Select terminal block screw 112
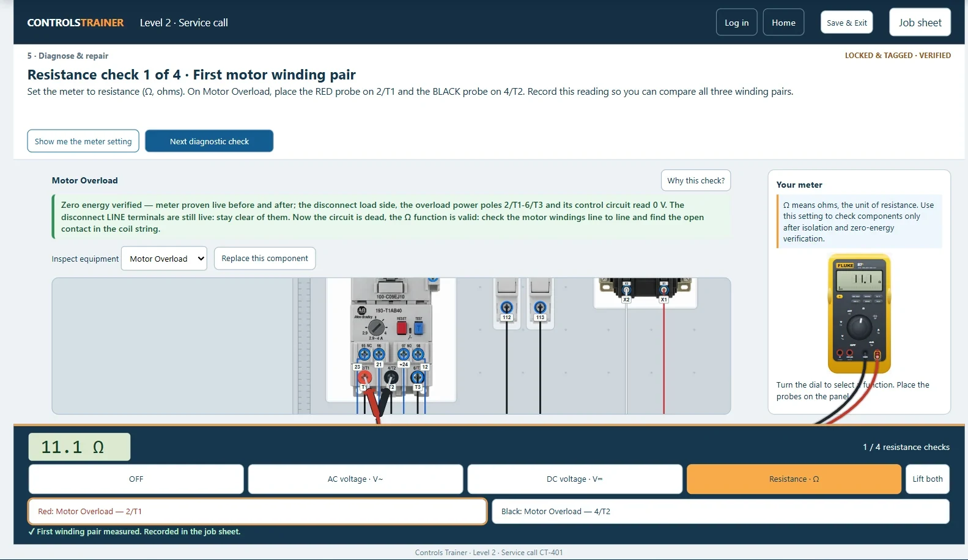The height and width of the screenshot is (560, 968). click(x=506, y=307)
